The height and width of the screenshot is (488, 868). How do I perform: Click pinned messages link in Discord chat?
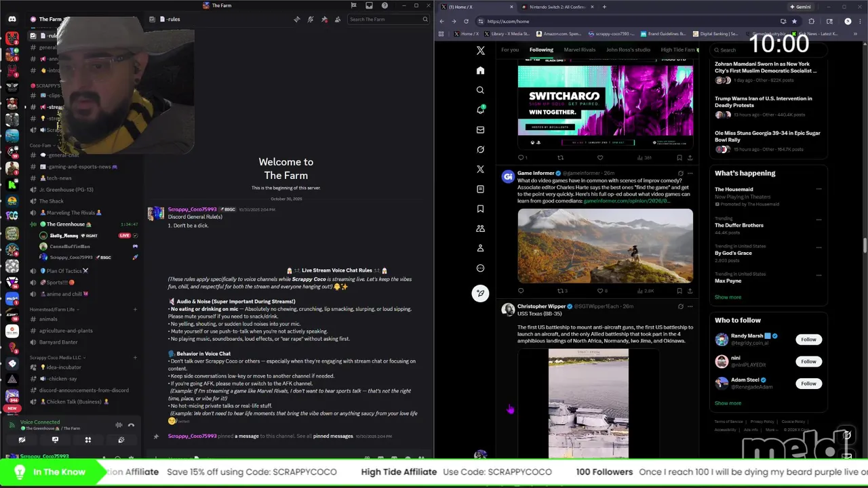point(333,436)
